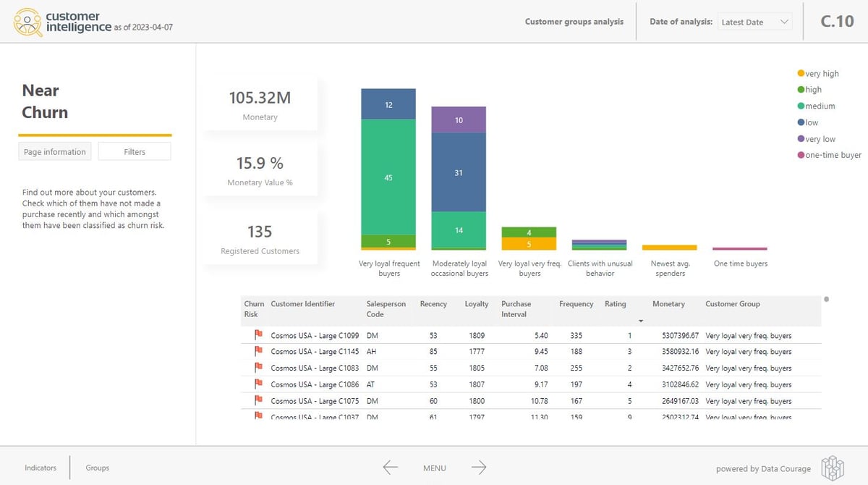The image size is (868, 485).
Task: Switch to the Groups tab
Action: (97, 468)
